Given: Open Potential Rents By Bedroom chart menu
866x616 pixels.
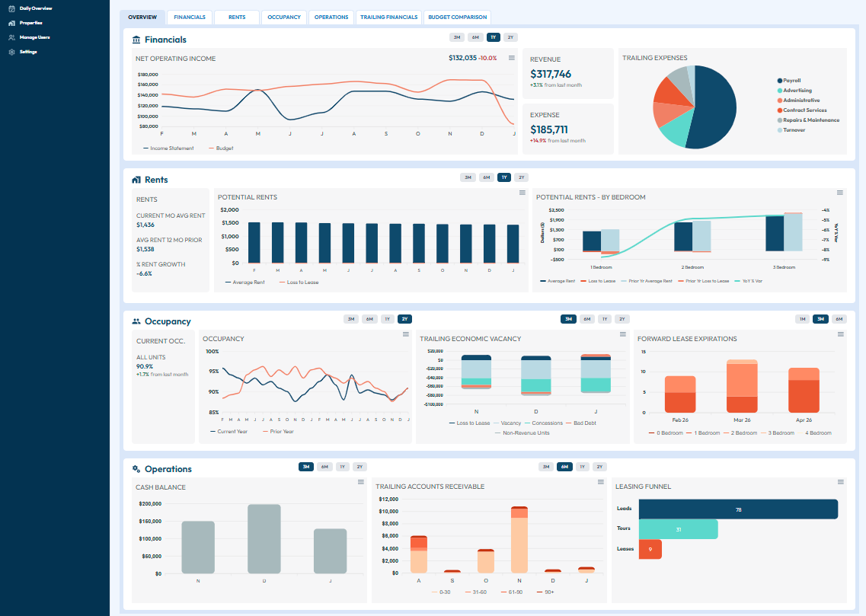Looking at the screenshot, I should (x=839, y=193).
